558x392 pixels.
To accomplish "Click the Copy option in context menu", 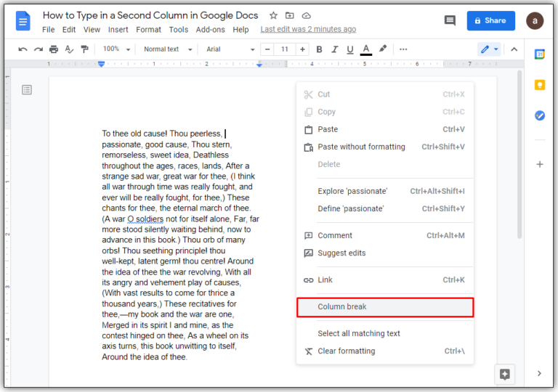I will pyautogui.click(x=385, y=112).
